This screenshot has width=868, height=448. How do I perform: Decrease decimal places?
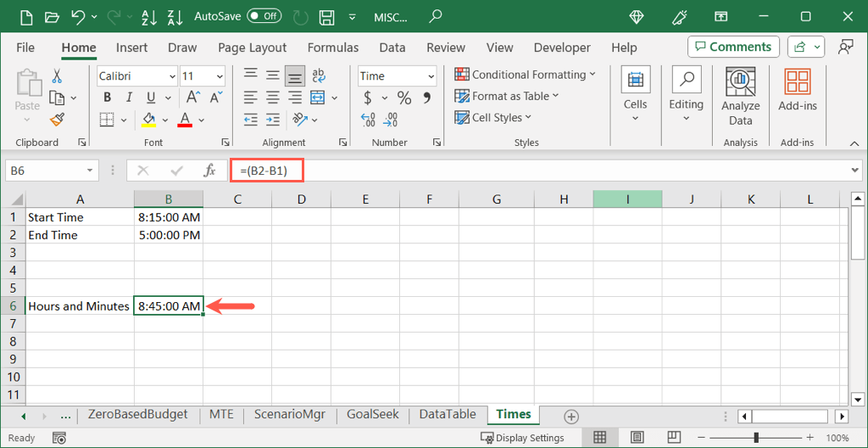(390, 119)
